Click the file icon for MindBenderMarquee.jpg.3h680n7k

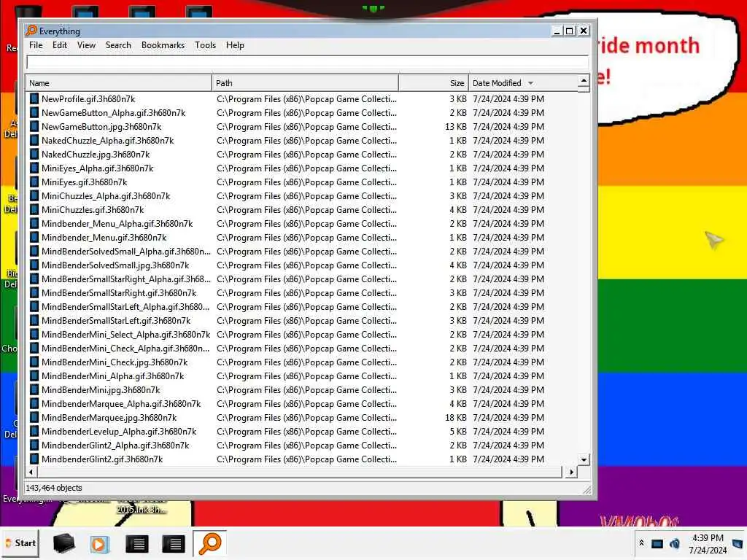(x=34, y=418)
